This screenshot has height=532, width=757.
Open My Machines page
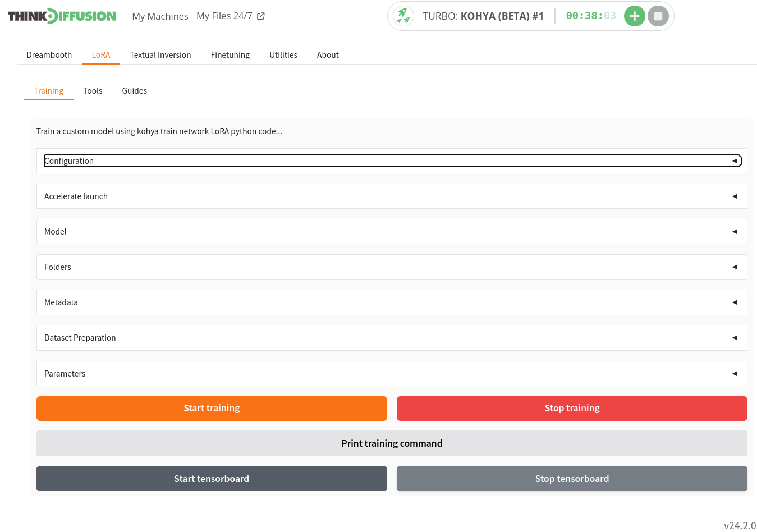point(160,16)
